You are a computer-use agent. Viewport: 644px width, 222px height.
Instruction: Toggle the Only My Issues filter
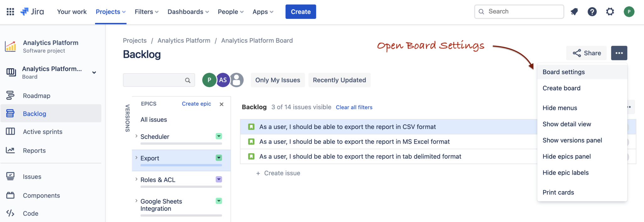pyautogui.click(x=277, y=80)
